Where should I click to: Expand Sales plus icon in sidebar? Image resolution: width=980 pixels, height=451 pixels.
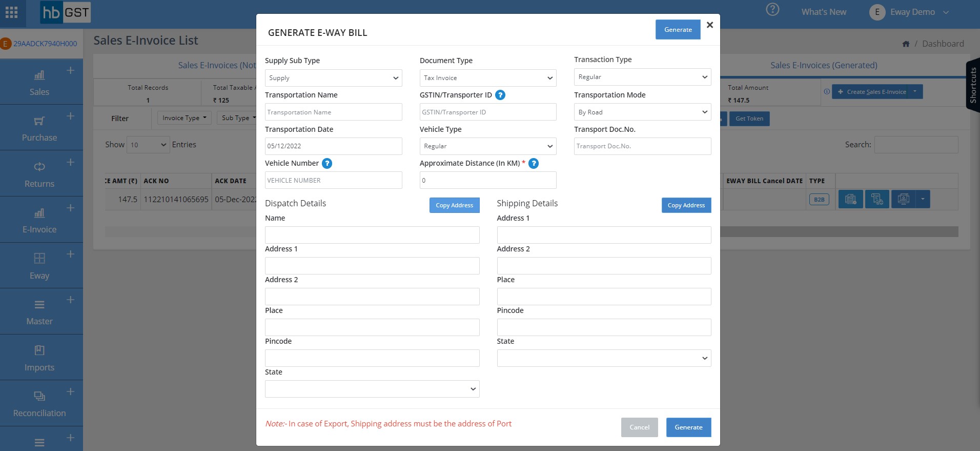(x=71, y=70)
